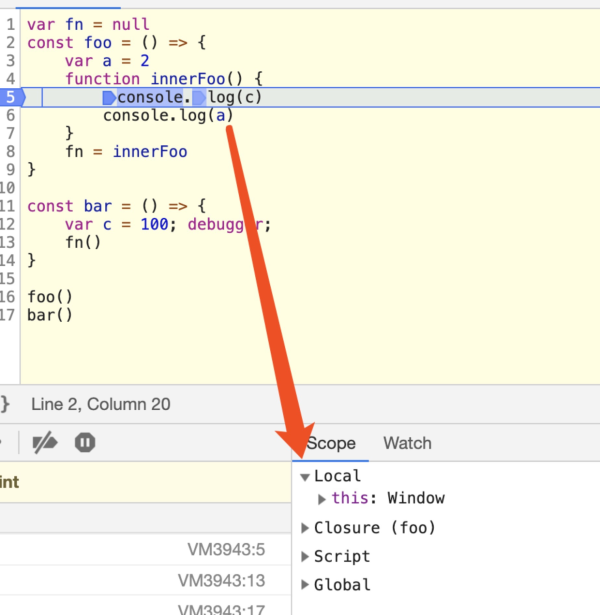Expand Closure (foo) scope
Image resolution: width=600 pixels, height=615 pixels.
[305, 528]
